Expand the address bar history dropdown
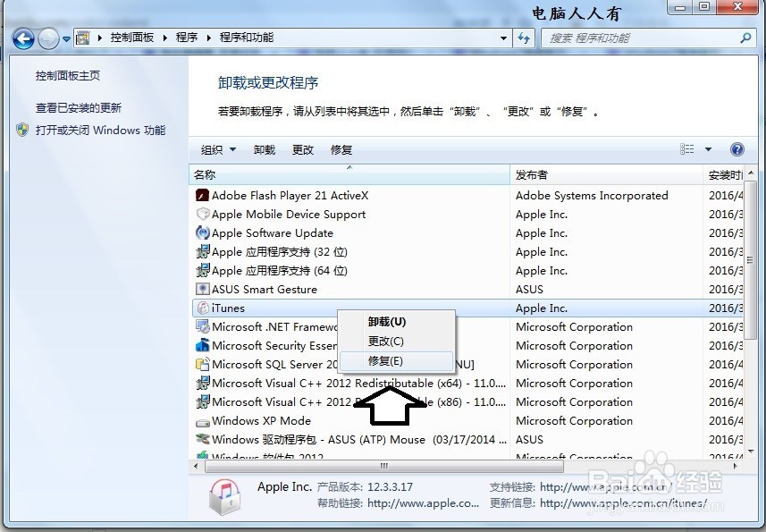This screenshot has height=532, width=766. coord(503,38)
